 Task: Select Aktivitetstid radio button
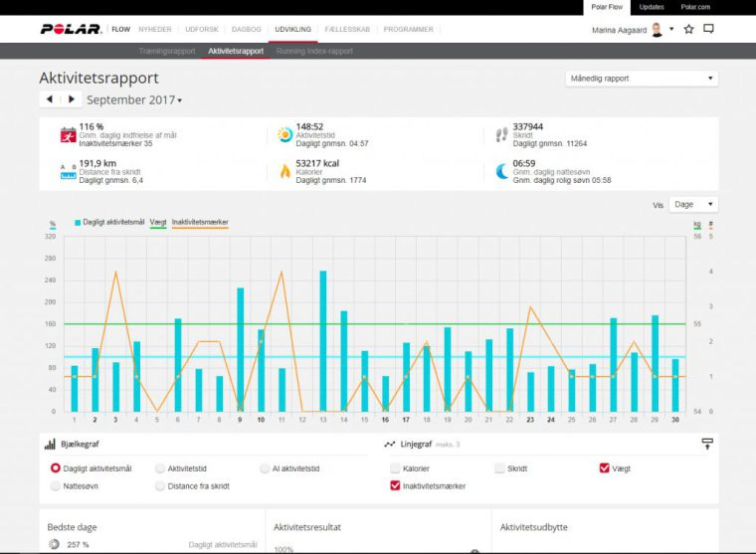(x=160, y=468)
